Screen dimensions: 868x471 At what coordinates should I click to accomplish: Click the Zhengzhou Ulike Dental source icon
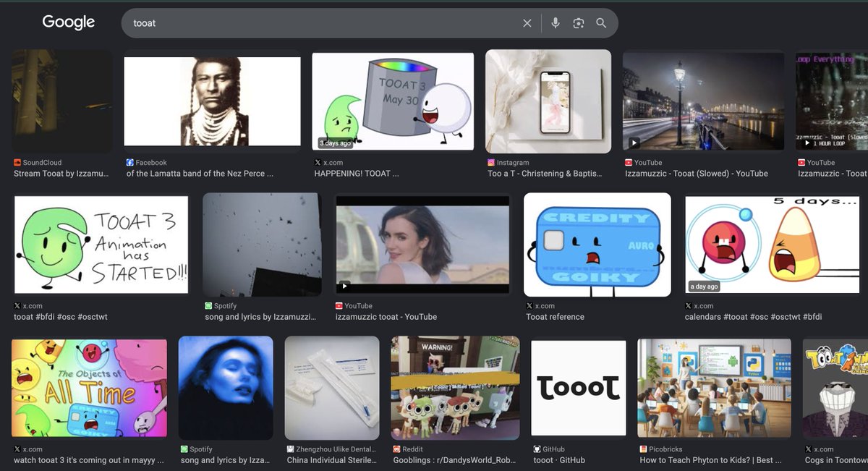tap(291, 449)
